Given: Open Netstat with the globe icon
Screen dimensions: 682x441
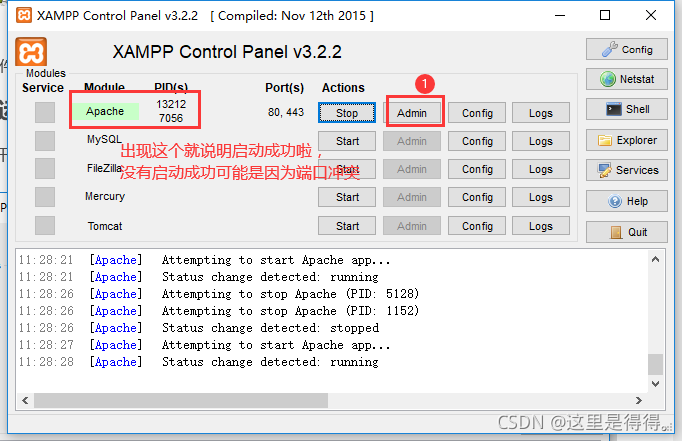Looking at the screenshot, I should pyautogui.click(x=626, y=79).
